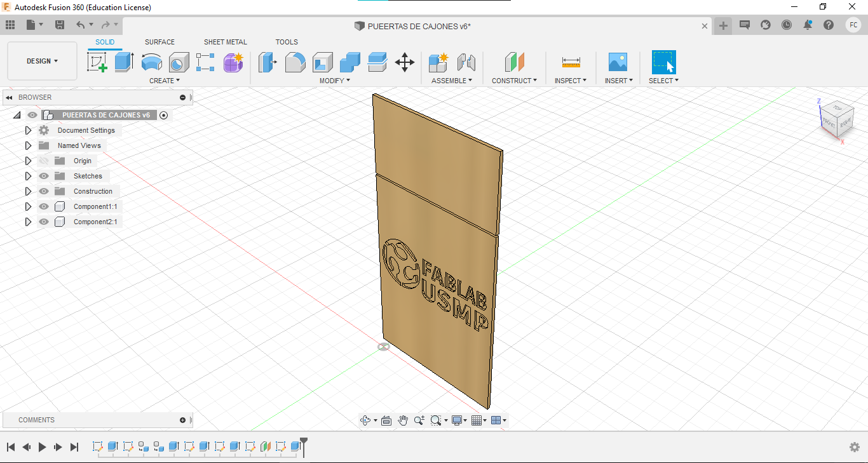Image resolution: width=868 pixels, height=463 pixels.
Task: Select the Joint tool
Action: coord(466,62)
